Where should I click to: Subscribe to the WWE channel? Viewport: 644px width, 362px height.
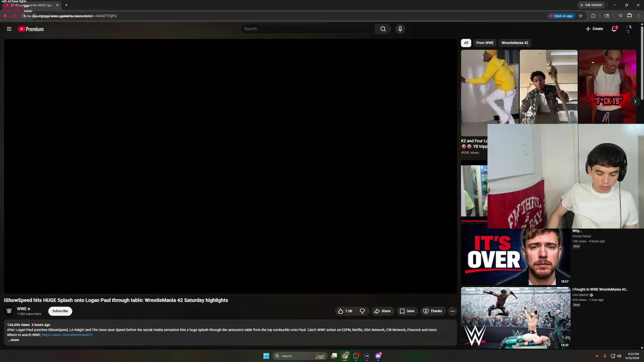coord(60,311)
